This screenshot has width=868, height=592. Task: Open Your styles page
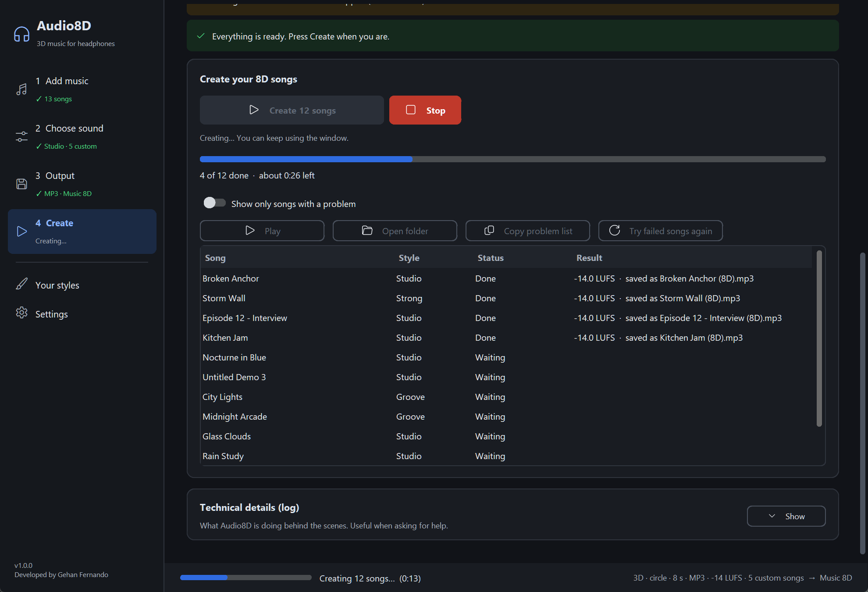click(82, 285)
